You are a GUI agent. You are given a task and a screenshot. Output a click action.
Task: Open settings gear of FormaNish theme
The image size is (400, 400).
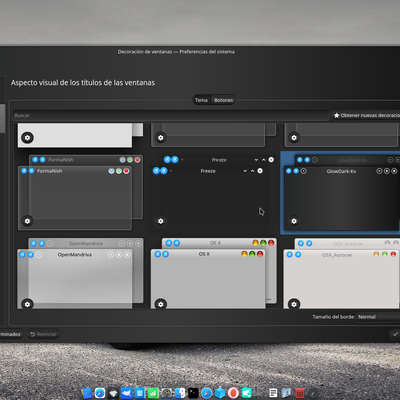click(27, 221)
